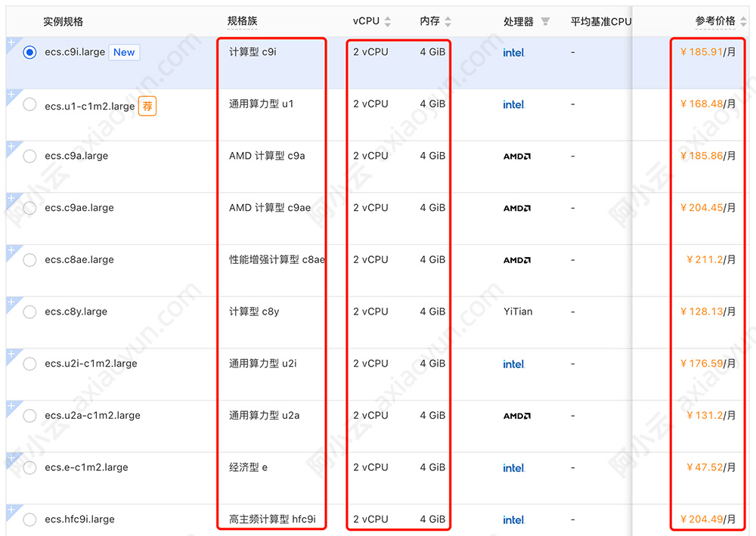756x536 pixels.
Task: Click the intel icon on ecs.u2i-c1m2.large row
Action: [514, 364]
